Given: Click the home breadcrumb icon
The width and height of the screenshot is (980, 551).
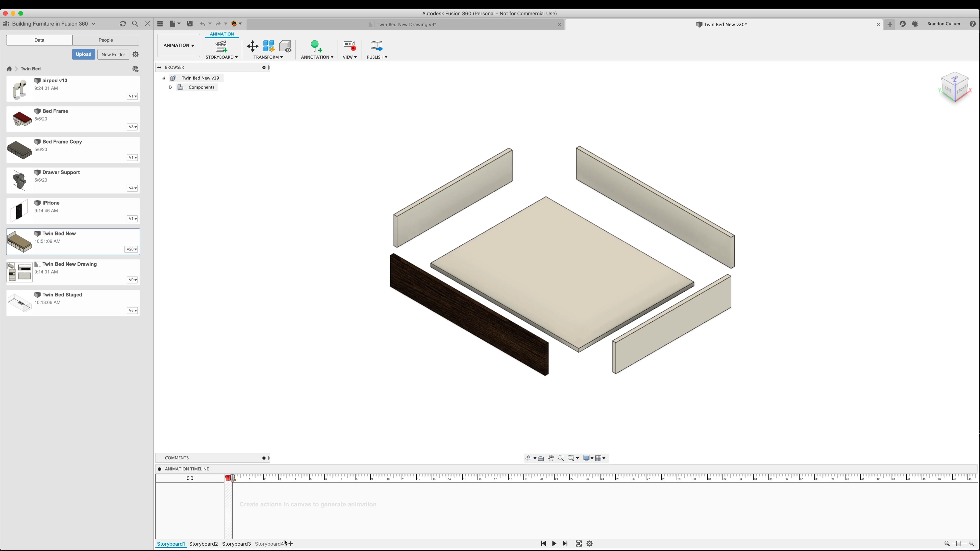Looking at the screenshot, I should tap(9, 69).
